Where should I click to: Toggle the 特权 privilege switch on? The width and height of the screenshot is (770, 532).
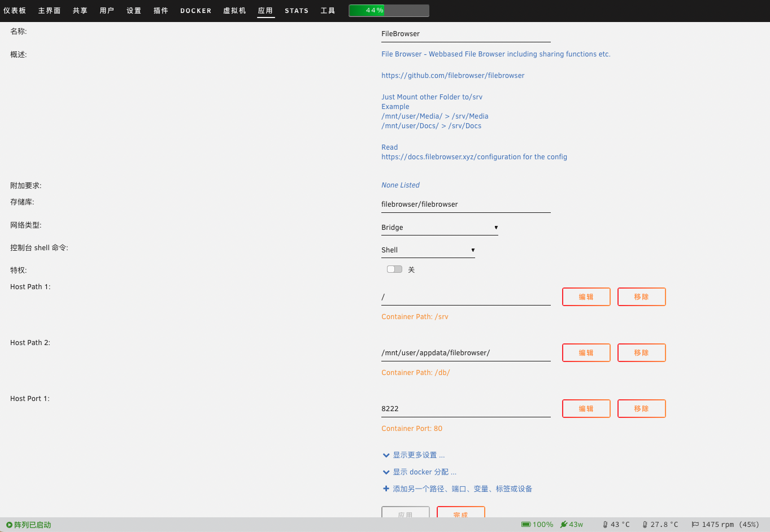(x=394, y=269)
